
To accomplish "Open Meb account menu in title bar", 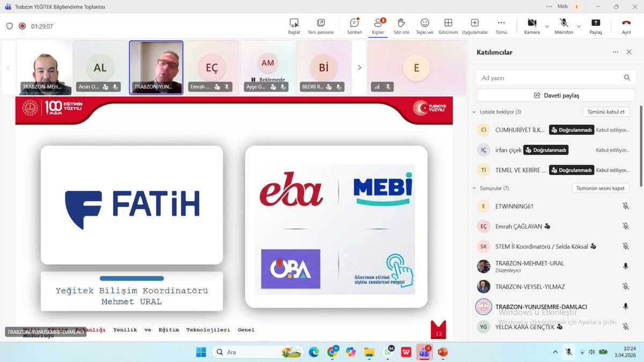I will pyautogui.click(x=577, y=6).
